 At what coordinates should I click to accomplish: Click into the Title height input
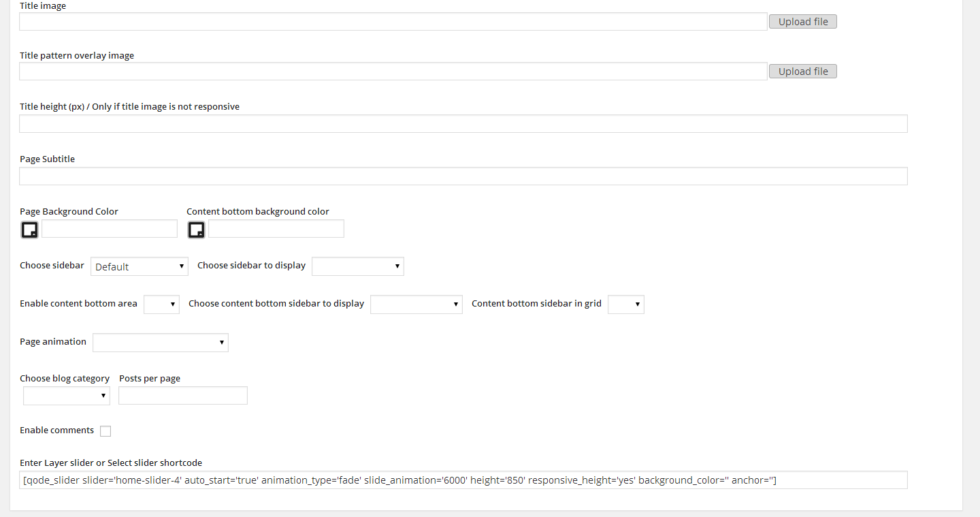(463, 124)
